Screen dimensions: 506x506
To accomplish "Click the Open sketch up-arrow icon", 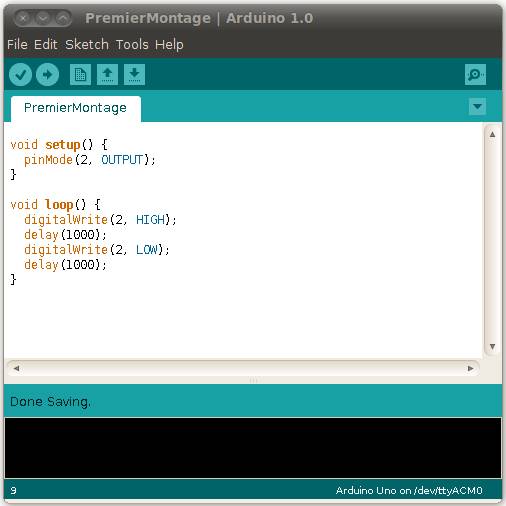I will click(x=107, y=74).
